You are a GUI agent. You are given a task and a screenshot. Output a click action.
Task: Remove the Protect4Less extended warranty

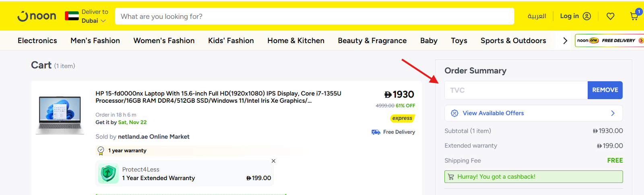tap(273, 161)
